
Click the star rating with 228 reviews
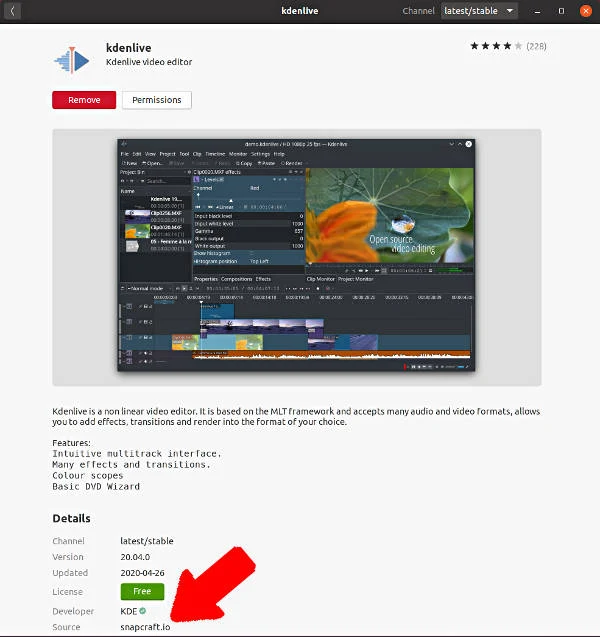508,46
